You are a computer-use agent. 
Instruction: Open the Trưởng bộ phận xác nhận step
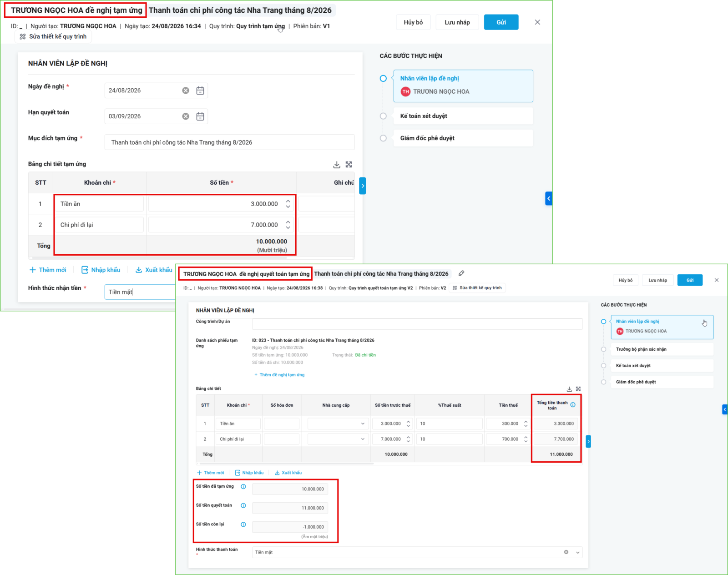(662, 349)
